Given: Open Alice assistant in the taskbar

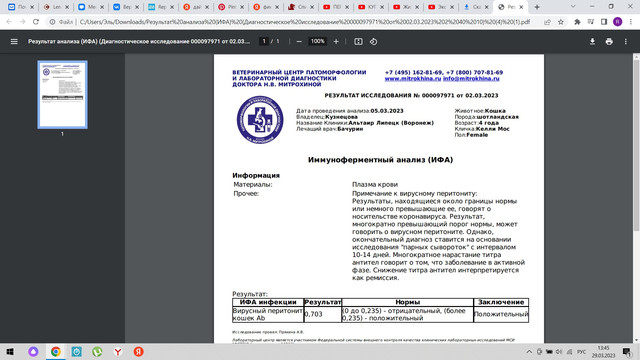Looking at the screenshot, I should pos(33,351).
